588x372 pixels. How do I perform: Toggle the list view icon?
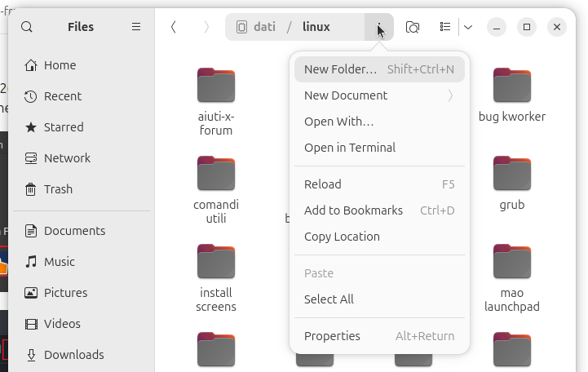tap(444, 27)
